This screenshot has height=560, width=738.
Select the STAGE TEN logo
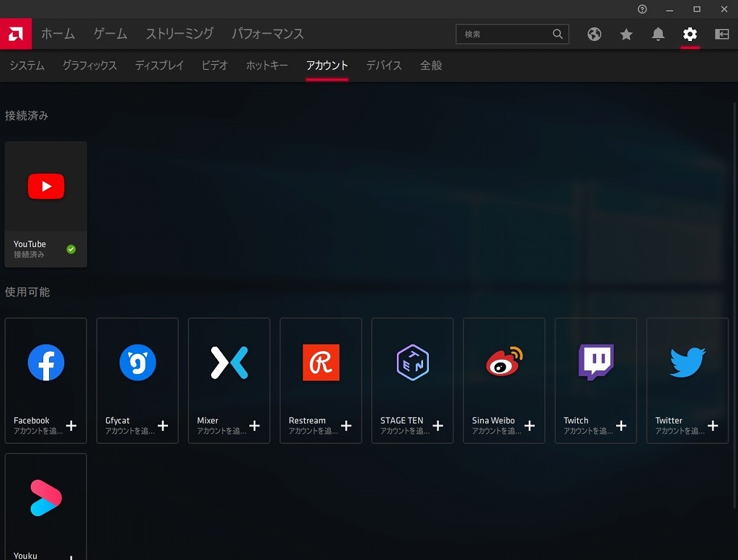pyautogui.click(x=412, y=363)
